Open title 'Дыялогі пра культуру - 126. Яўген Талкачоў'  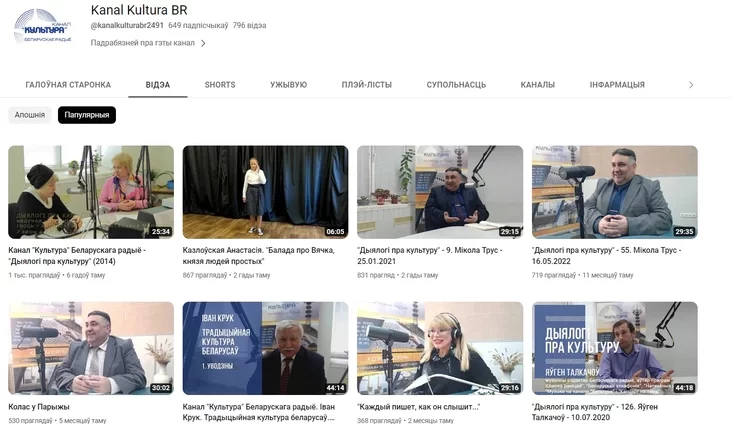pos(595,412)
